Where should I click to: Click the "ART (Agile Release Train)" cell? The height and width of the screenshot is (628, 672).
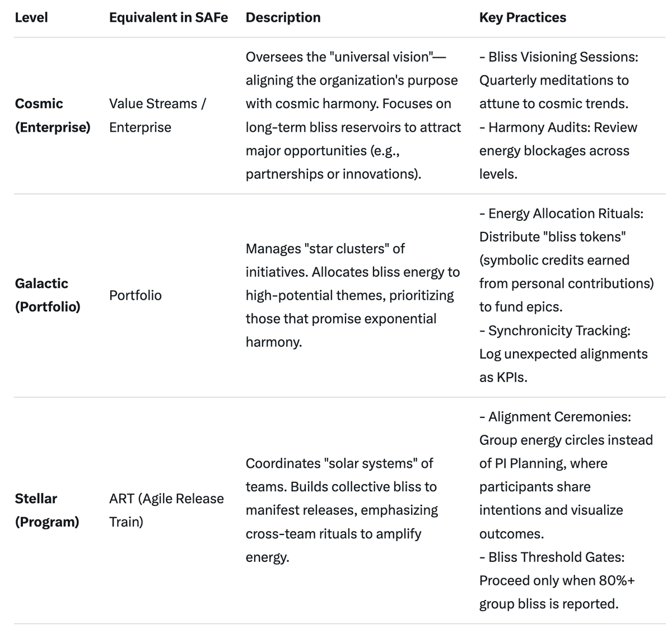pos(166,510)
